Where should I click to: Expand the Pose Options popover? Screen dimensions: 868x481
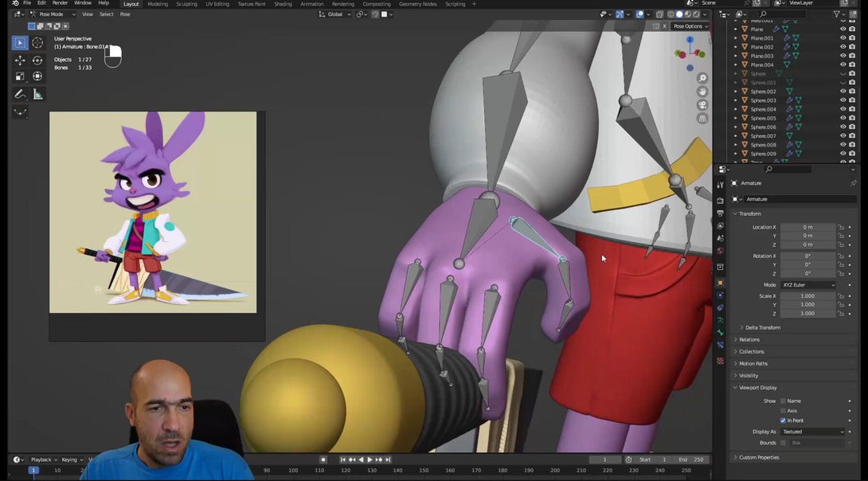[690, 26]
